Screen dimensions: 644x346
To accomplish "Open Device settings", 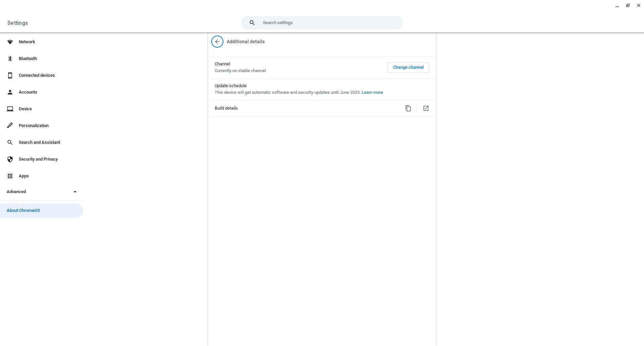I will (42, 109).
